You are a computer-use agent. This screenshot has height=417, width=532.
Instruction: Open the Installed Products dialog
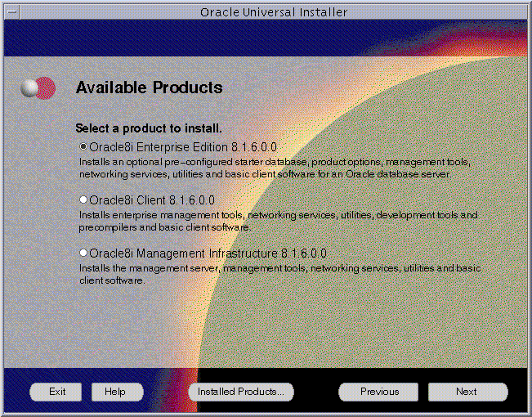(241, 392)
